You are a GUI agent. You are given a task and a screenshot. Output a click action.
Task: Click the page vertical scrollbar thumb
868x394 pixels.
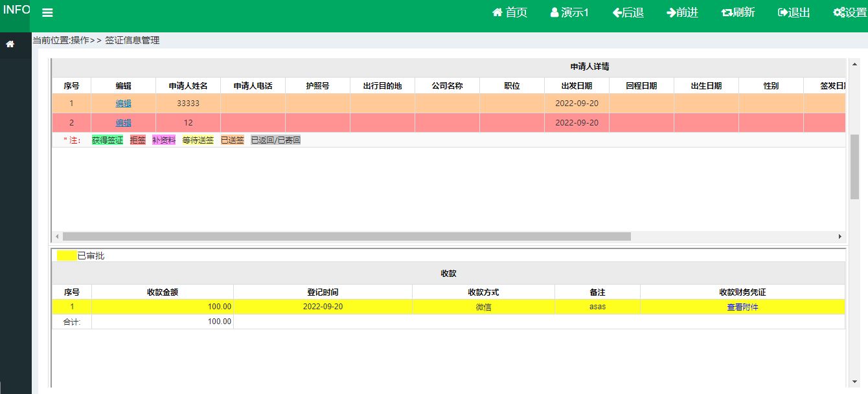click(x=854, y=166)
